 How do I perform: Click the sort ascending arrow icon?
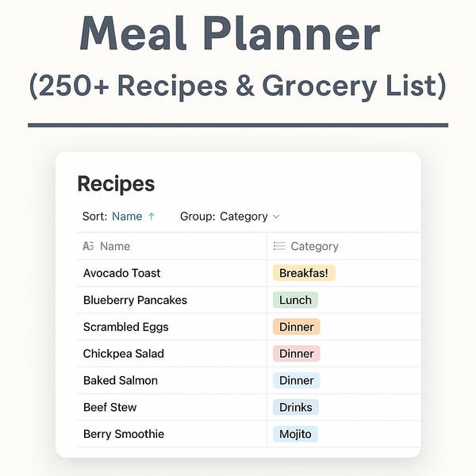[152, 217]
